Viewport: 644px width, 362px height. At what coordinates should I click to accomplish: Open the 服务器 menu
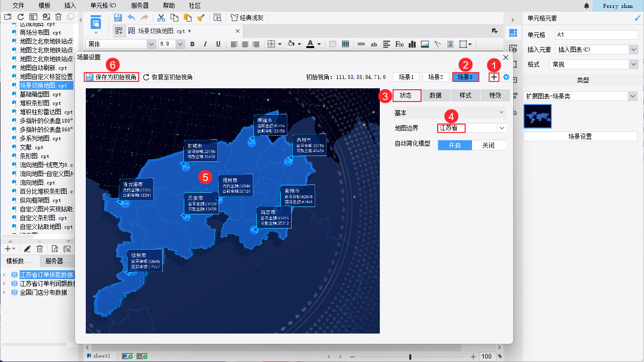(140, 6)
